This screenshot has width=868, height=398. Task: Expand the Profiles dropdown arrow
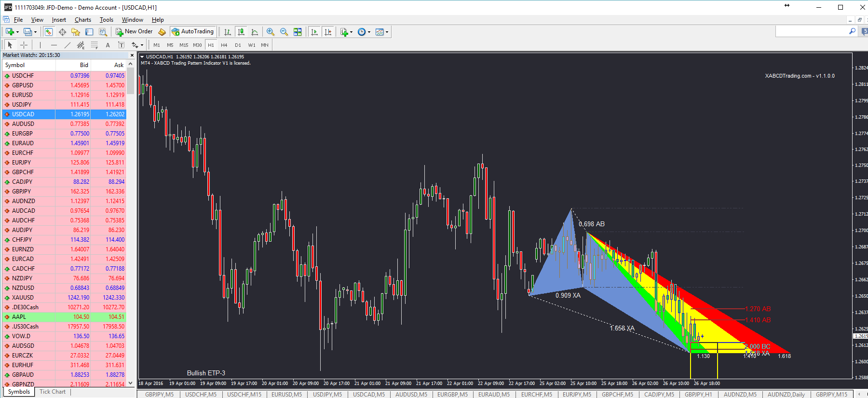(x=35, y=32)
